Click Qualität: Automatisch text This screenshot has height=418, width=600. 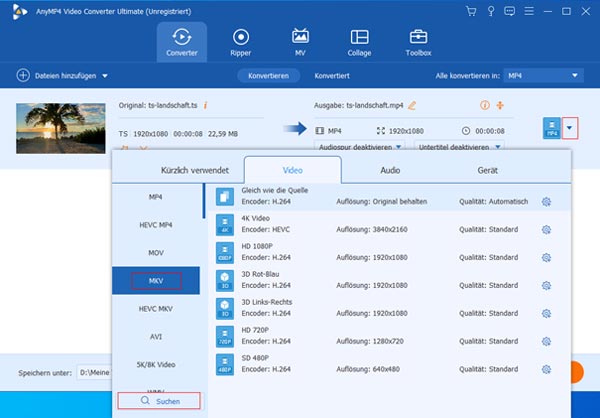493,202
